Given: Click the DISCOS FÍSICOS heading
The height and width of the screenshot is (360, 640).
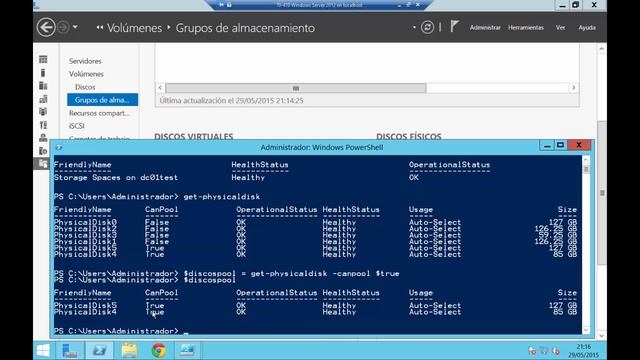Looking at the screenshot, I should 409,136.
